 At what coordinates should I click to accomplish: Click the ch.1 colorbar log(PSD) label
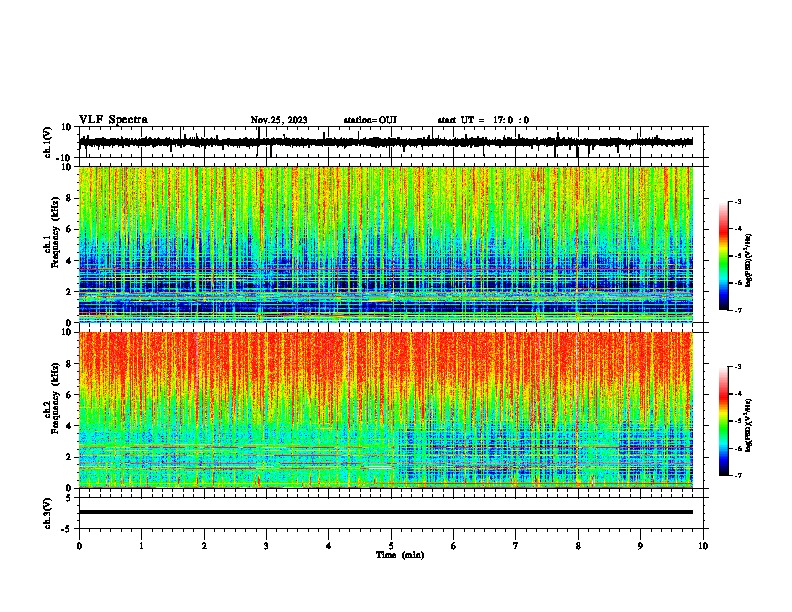(x=749, y=260)
